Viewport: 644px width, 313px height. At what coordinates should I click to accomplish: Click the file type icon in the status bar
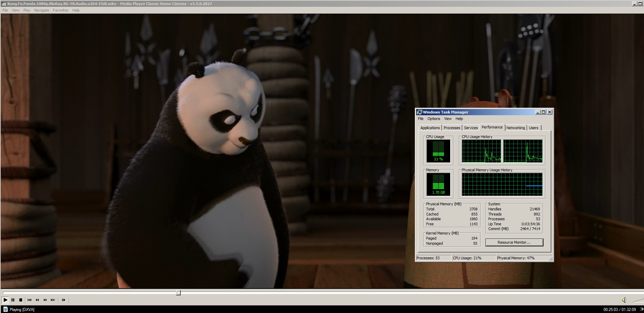tap(5, 309)
